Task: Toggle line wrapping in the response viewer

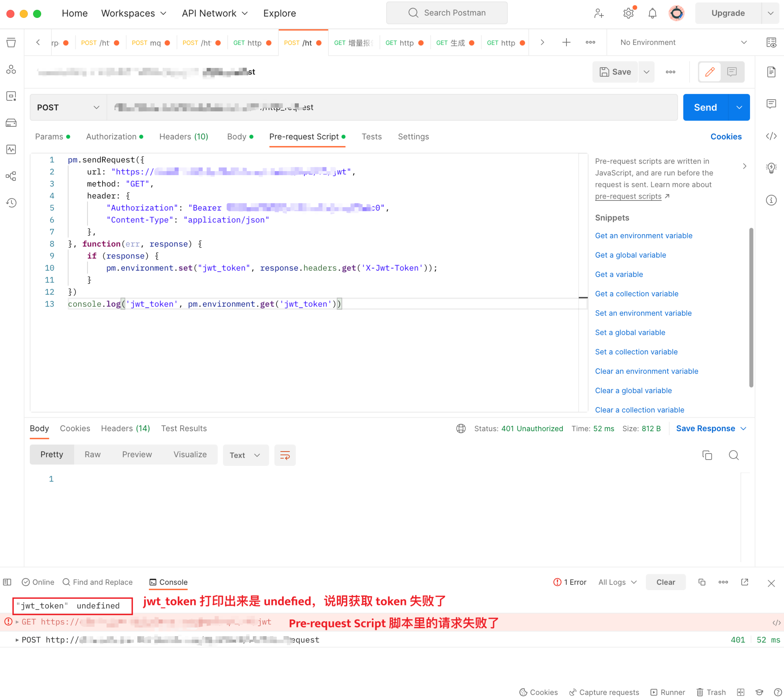Action: [x=285, y=455]
